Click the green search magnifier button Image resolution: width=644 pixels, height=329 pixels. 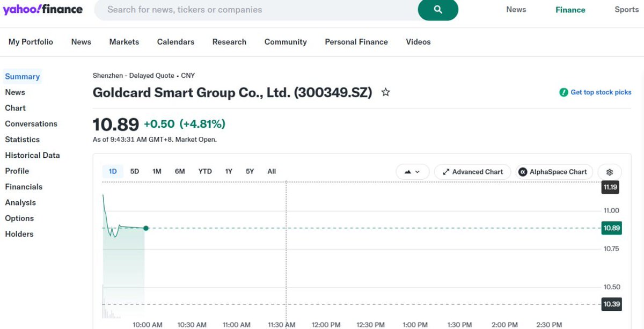click(438, 10)
